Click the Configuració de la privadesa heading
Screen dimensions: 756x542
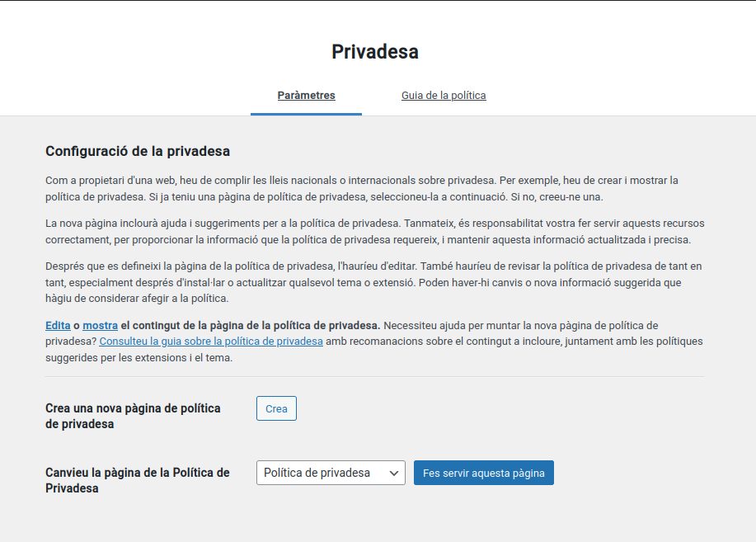coord(138,152)
